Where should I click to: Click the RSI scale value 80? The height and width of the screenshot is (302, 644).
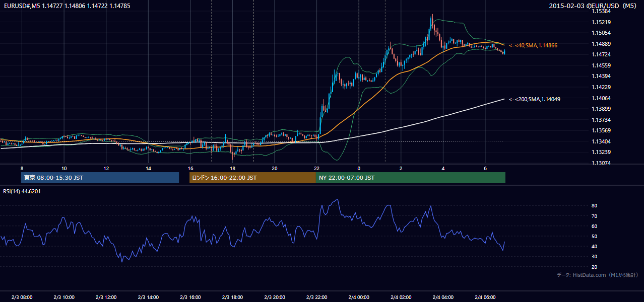click(595, 206)
